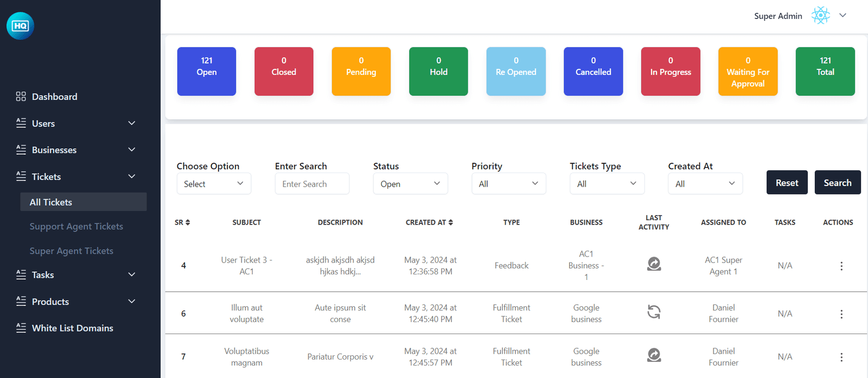Open three-dot actions menu for ticket 6

(841, 314)
